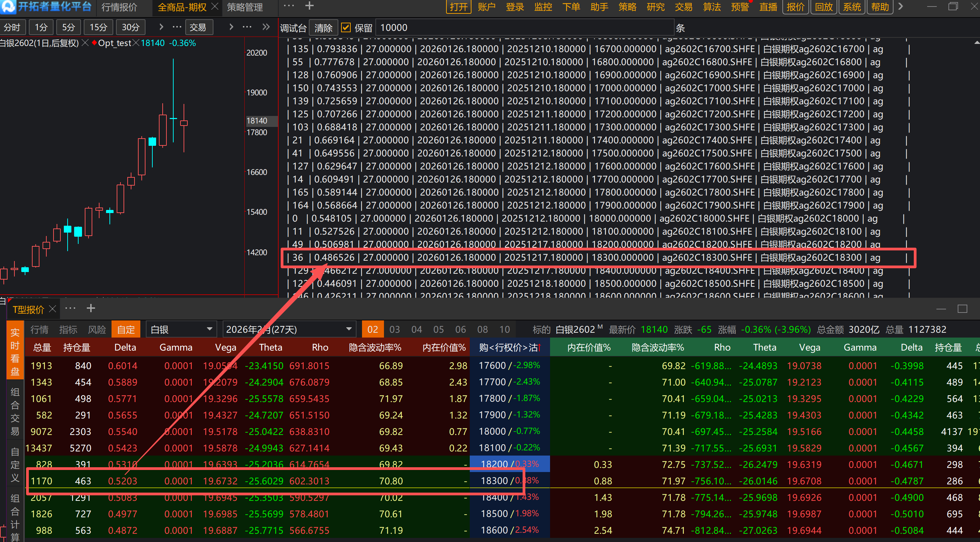Remove the Opt_test indicator via X icon
The image size is (980, 542).
[136, 43]
